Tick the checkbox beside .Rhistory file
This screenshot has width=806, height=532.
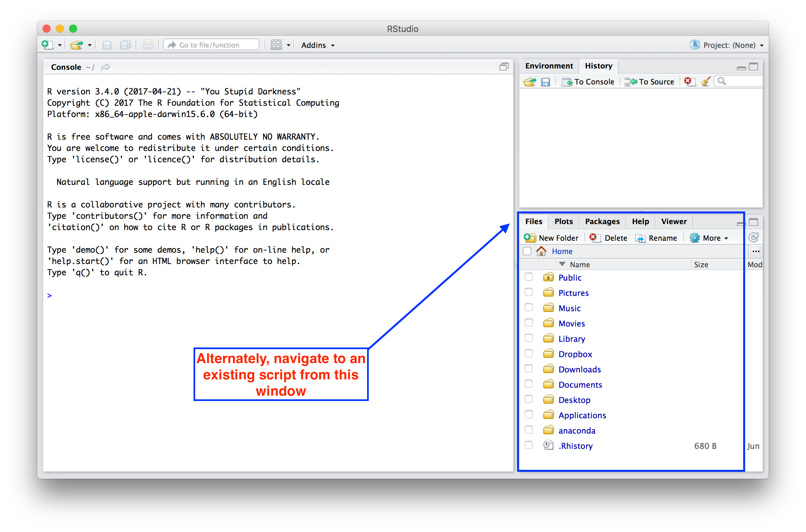click(x=528, y=445)
